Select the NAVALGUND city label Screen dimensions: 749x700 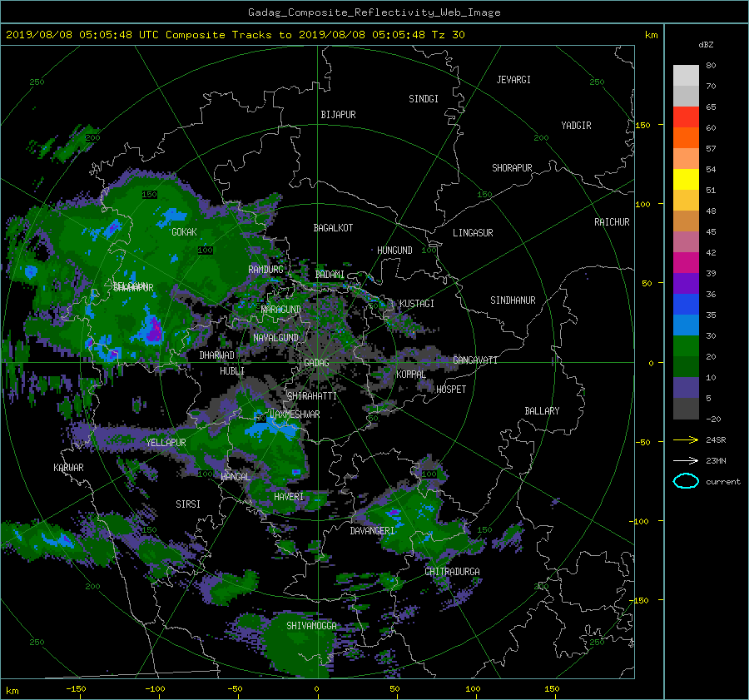click(275, 338)
